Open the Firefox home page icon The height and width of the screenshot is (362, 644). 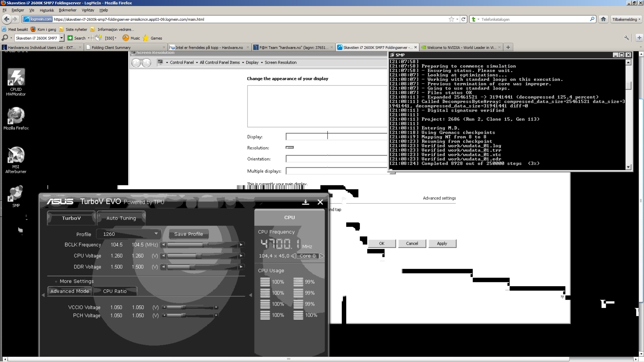click(603, 19)
